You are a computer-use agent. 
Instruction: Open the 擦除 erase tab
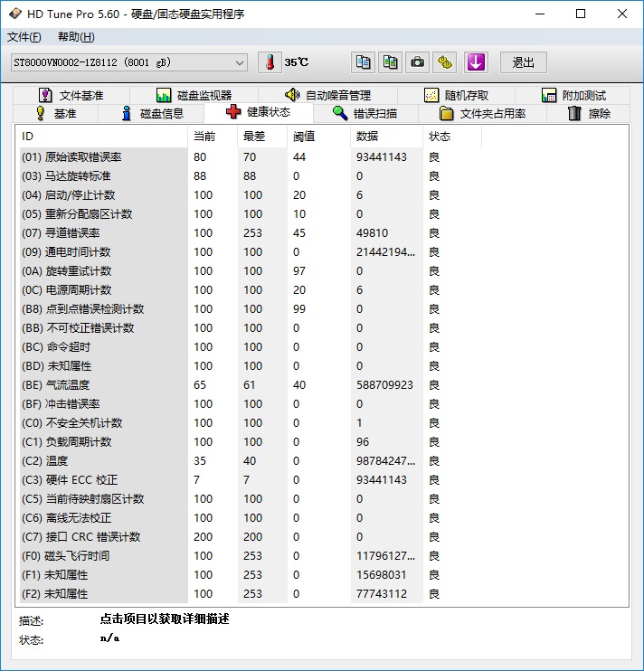[x=589, y=113]
